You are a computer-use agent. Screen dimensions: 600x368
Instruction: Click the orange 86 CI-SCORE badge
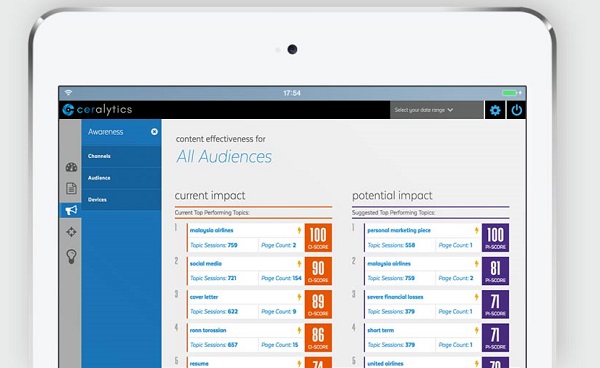click(x=318, y=337)
